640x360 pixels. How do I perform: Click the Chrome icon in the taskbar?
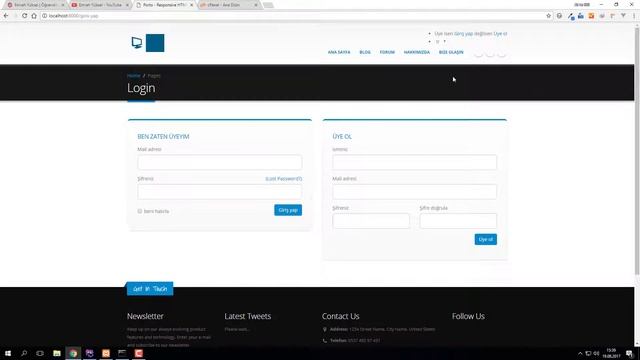73,353
